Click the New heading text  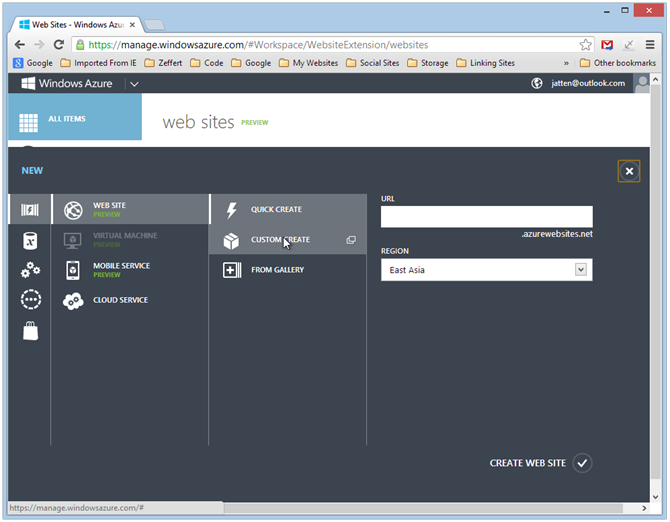pyautogui.click(x=32, y=171)
